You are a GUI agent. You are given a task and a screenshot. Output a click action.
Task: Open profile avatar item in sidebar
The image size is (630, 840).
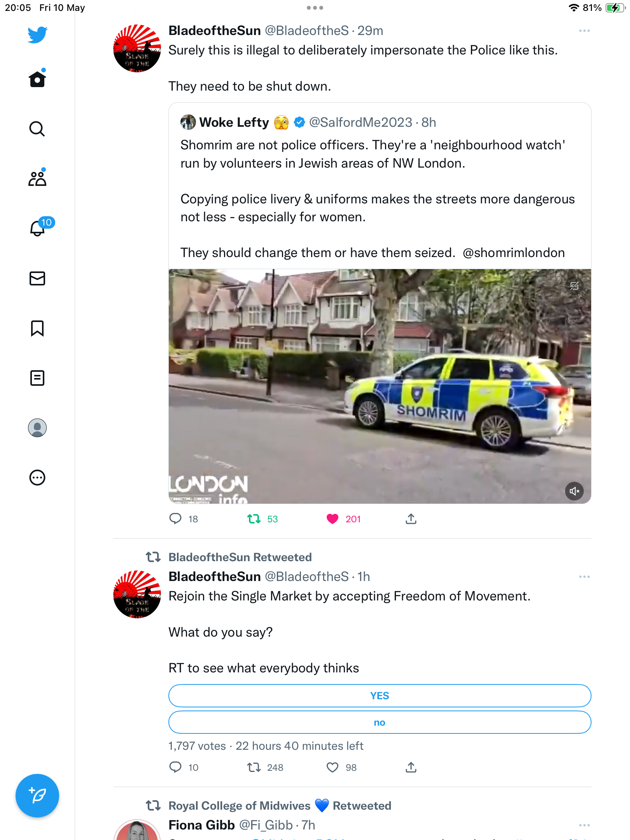[37, 428]
